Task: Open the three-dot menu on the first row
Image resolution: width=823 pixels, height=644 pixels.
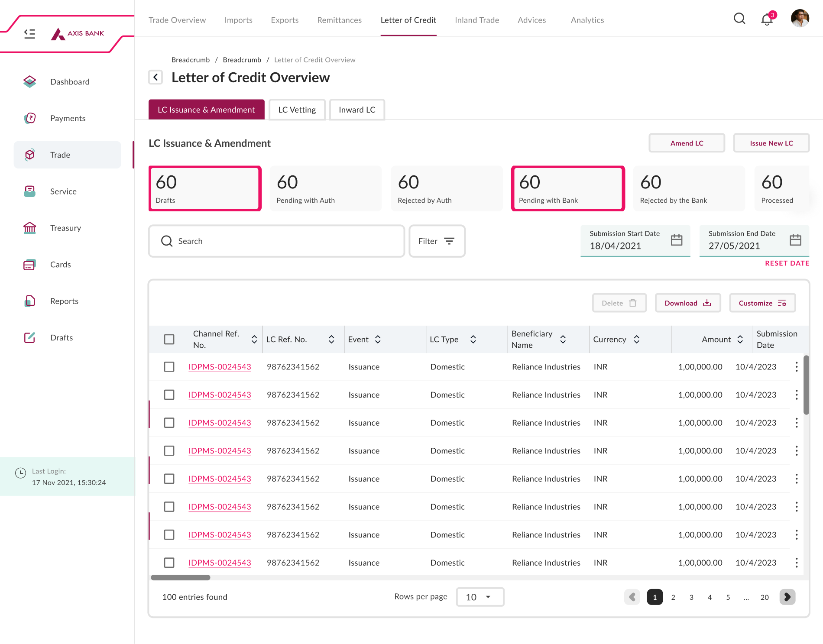Action: click(796, 367)
